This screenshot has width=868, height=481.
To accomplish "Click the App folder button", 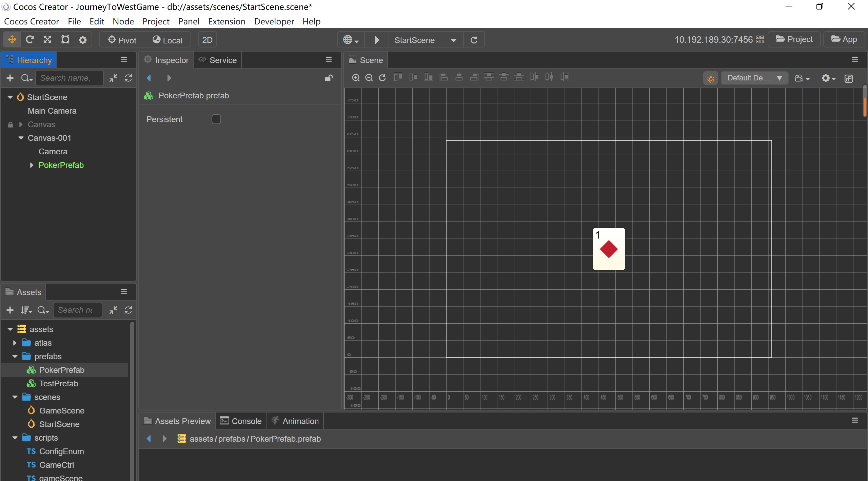I will pos(844,39).
